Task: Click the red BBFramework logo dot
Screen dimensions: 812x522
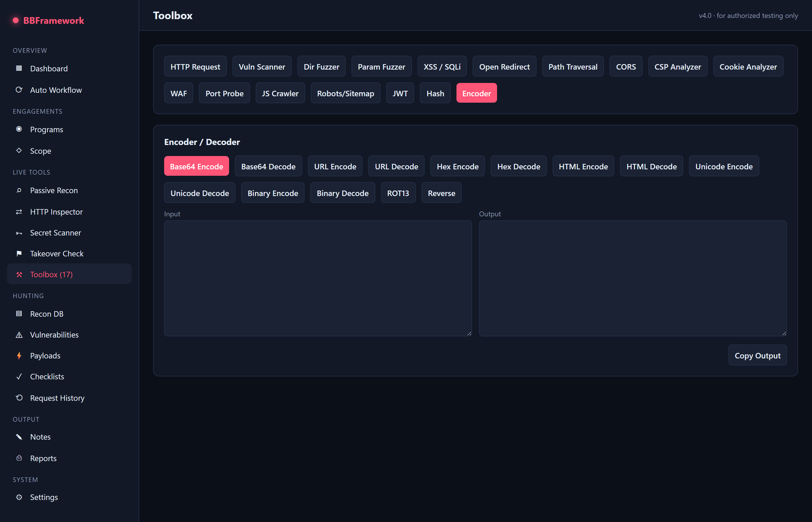Action: pyautogui.click(x=16, y=20)
